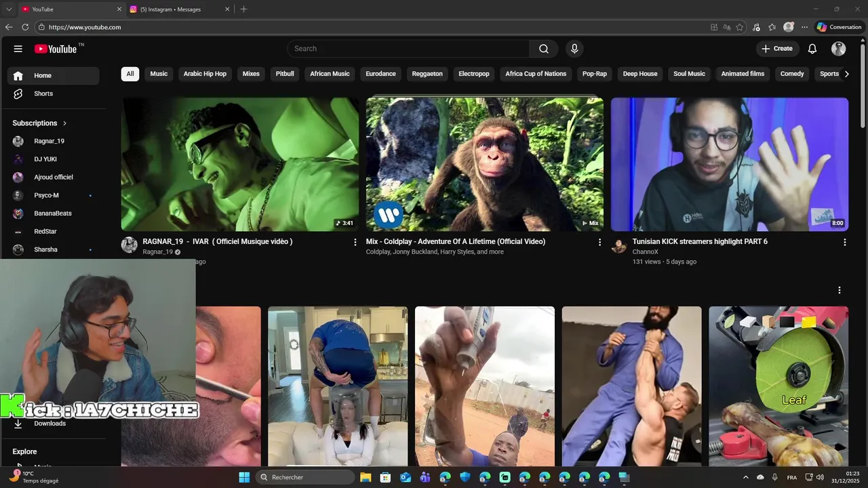This screenshot has width=868, height=488.
Task: Open options menu for Coldplay mix
Action: (x=599, y=242)
